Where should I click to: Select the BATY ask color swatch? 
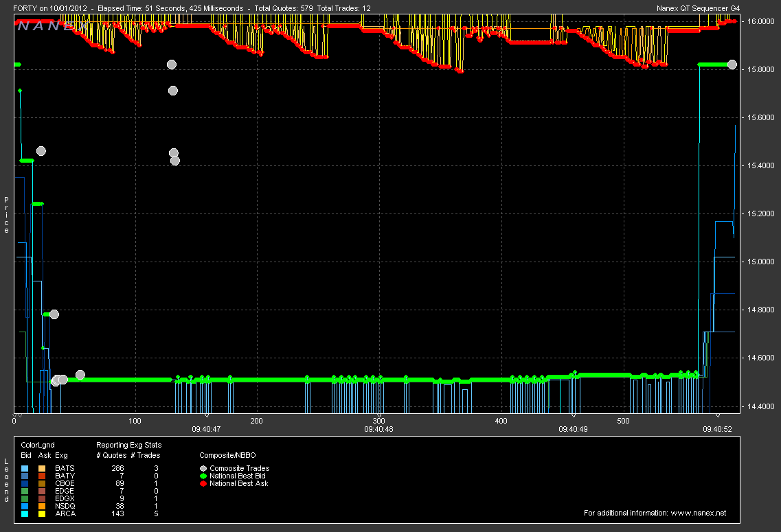(42, 476)
